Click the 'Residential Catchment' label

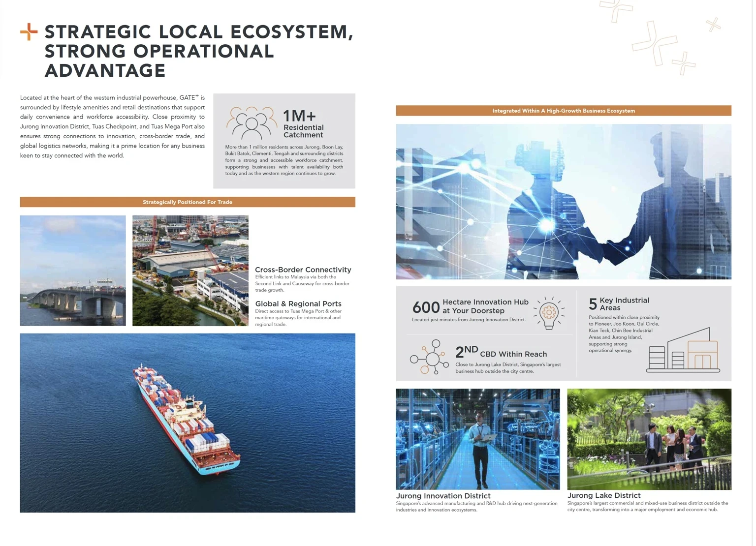tap(303, 131)
